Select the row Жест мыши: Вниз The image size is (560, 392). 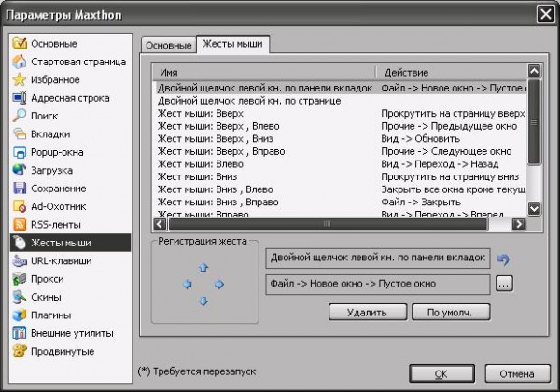tap(340, 176)
